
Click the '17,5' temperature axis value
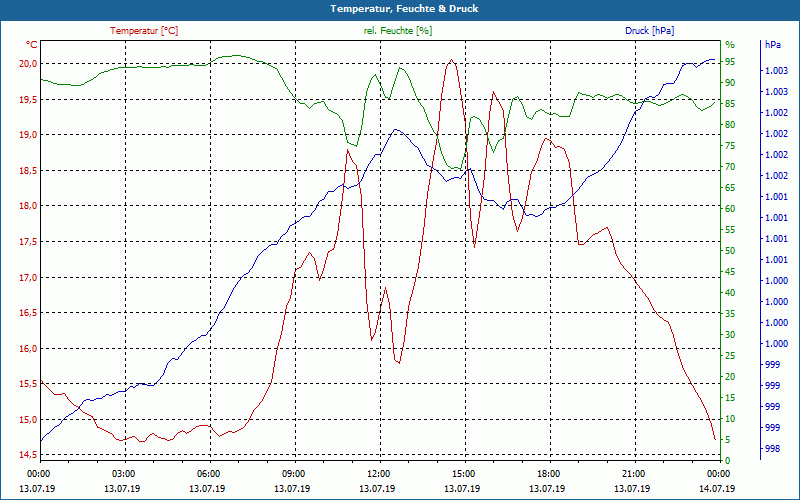click(x=29, y=242)
